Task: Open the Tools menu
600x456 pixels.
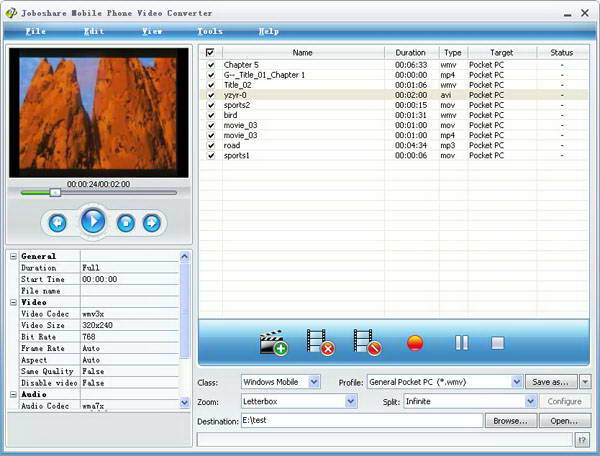Action: [210, 31]
